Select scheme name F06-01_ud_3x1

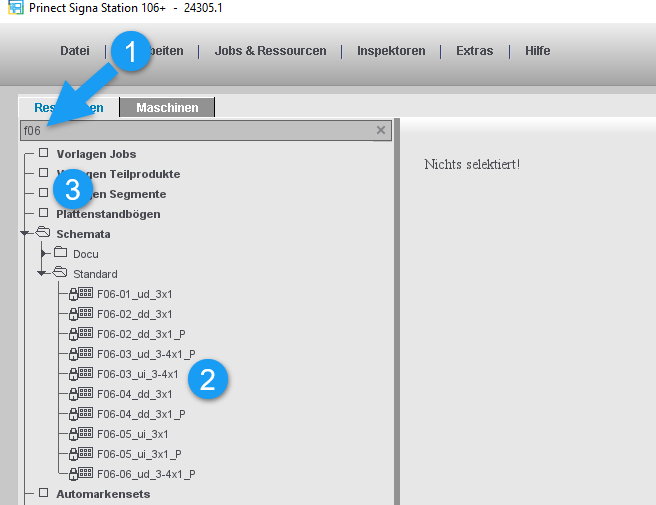[135, 294]
